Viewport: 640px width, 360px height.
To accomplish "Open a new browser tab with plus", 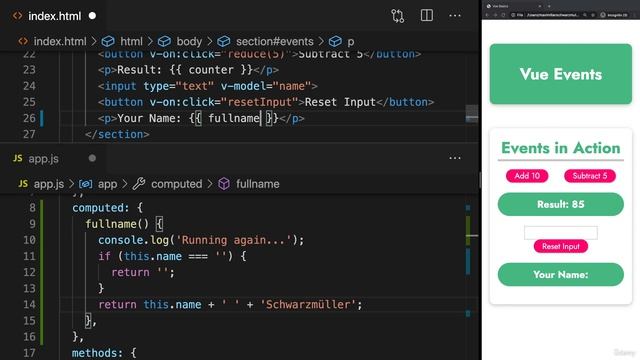I will pos(549,6).
